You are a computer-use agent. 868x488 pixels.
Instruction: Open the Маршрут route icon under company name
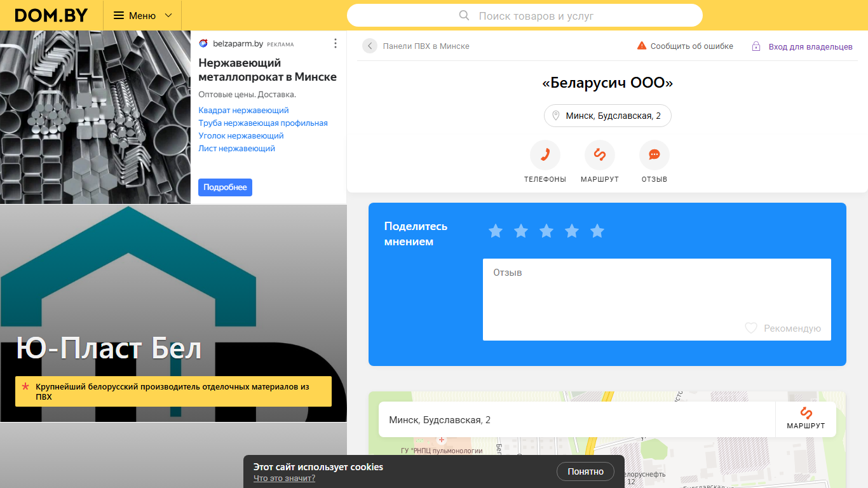pyautogui.click(x=600, y=155)
